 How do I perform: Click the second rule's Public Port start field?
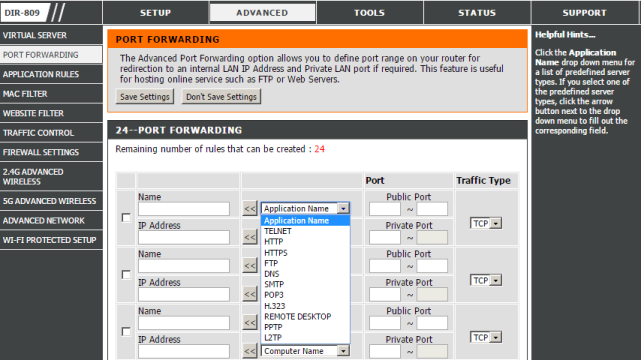click(385, 266)
